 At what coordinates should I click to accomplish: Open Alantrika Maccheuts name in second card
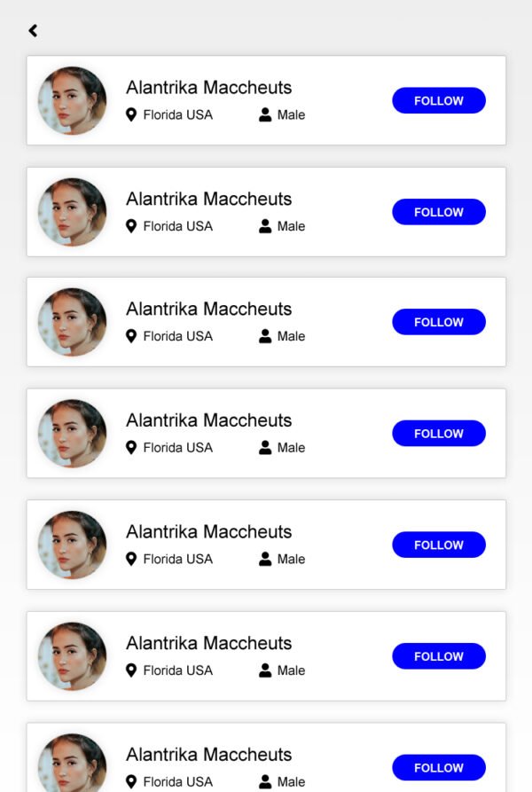click(x=208, y=199)
